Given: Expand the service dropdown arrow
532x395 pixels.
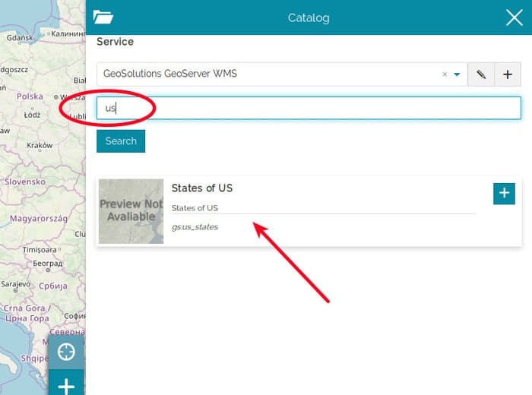Looking at the screenshot, I should click(457, 74).
